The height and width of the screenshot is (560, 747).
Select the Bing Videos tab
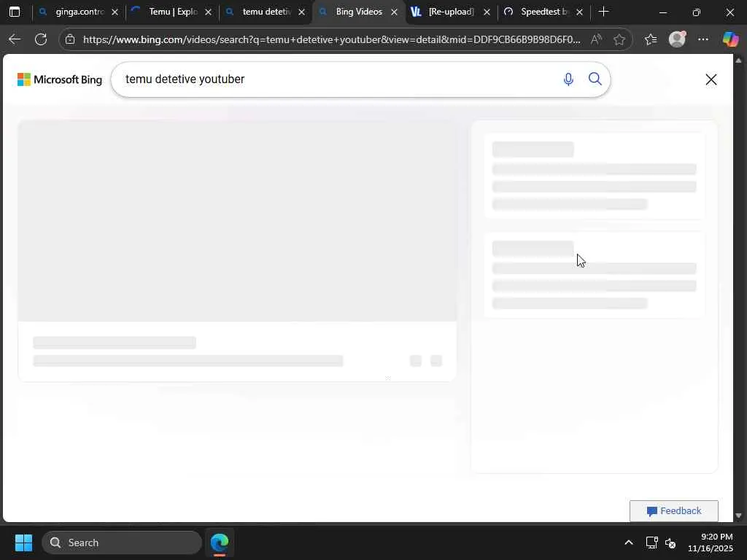[358, 12]
